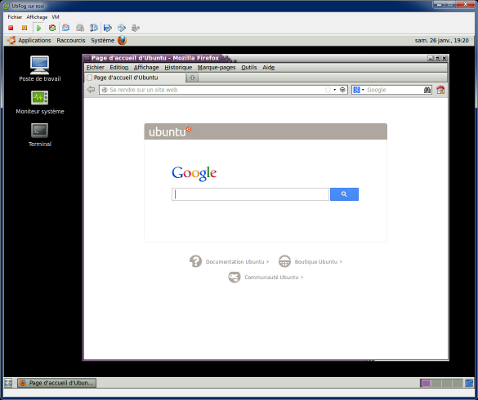This screenshot has width=478, height=400.
Task: Open Moniteur système desktop icon
Action: click(40, 102)
